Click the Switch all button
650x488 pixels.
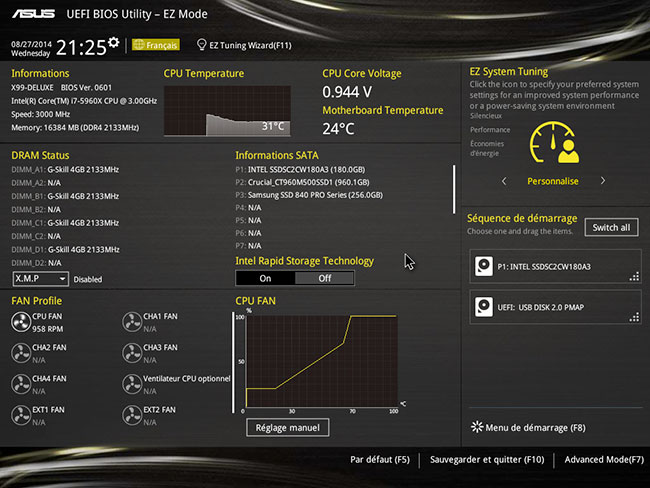point(610,227)
